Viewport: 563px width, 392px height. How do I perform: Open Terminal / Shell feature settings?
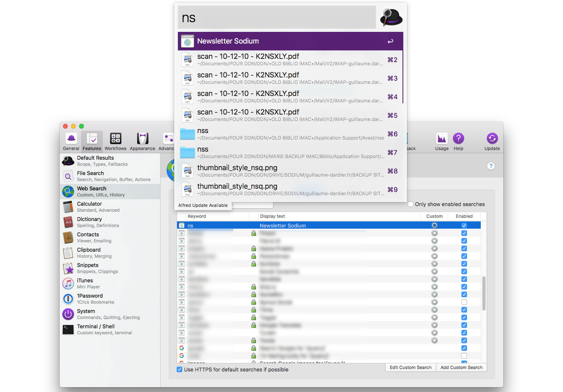point(96,329)
